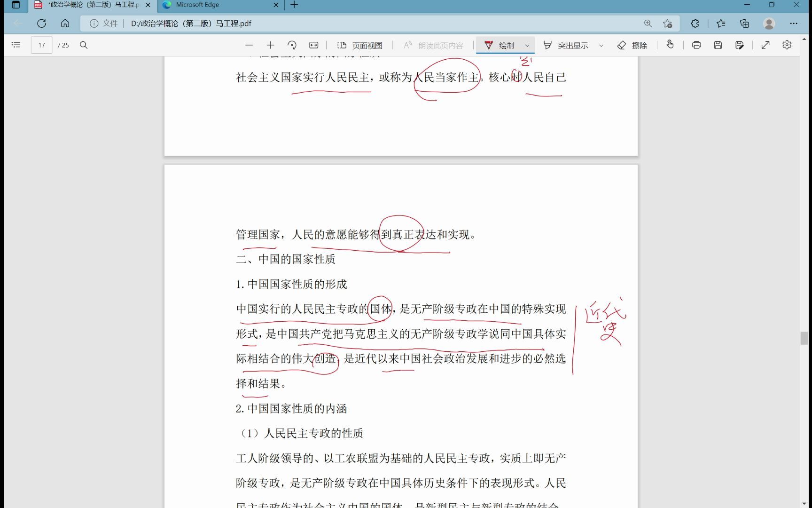Print the PDF document
Viewport: 812px width, 508px height.
click(696, 45)
